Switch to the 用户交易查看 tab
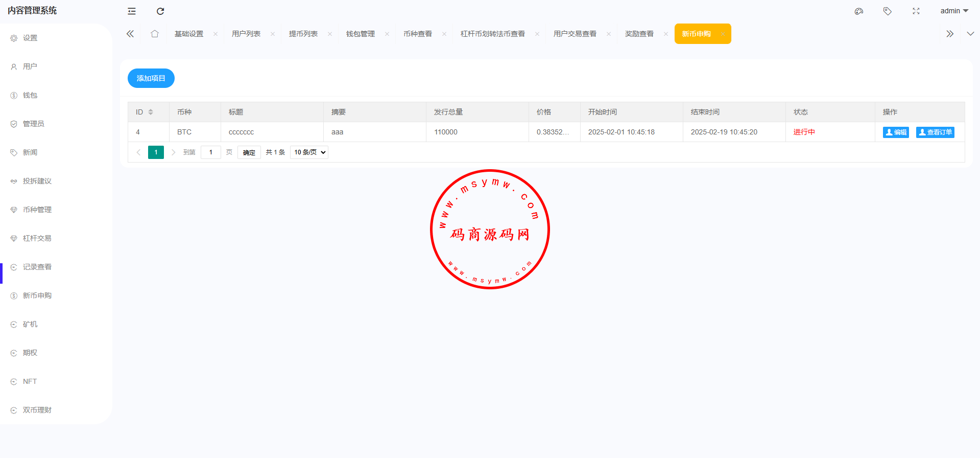Screen dimensions: 980x458 [x=575, y=34]
